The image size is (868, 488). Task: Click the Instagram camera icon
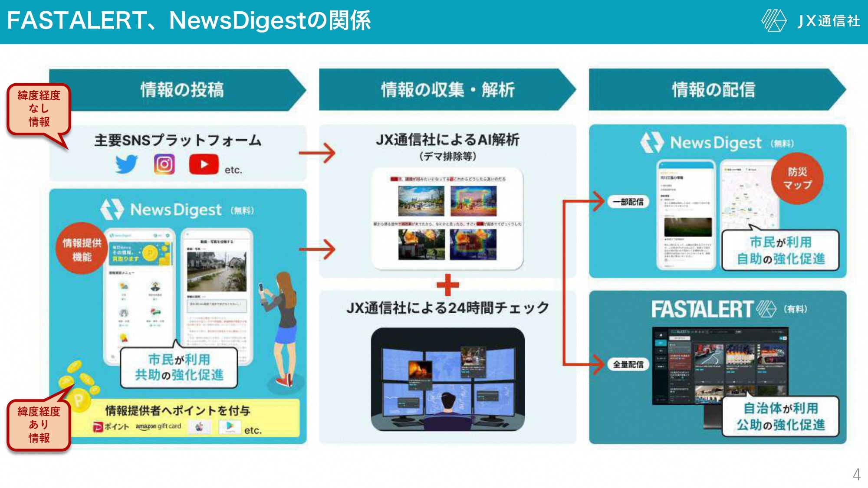164,164
